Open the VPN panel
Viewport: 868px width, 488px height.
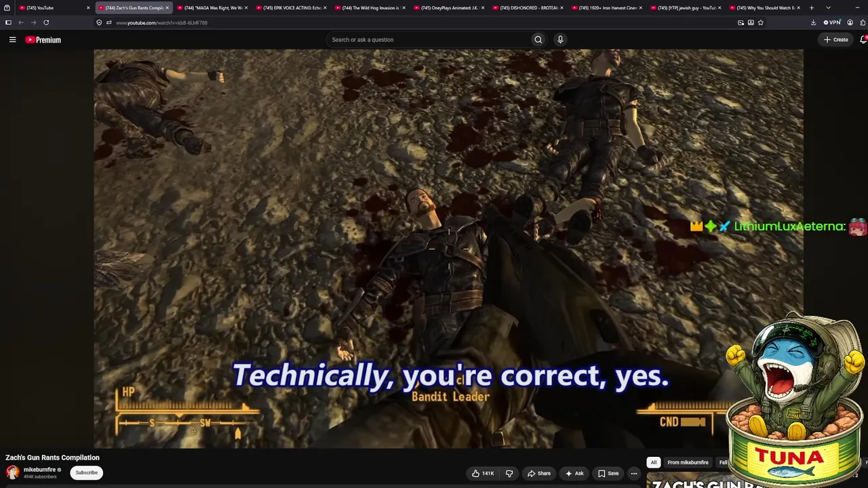(x=832, y=22)
